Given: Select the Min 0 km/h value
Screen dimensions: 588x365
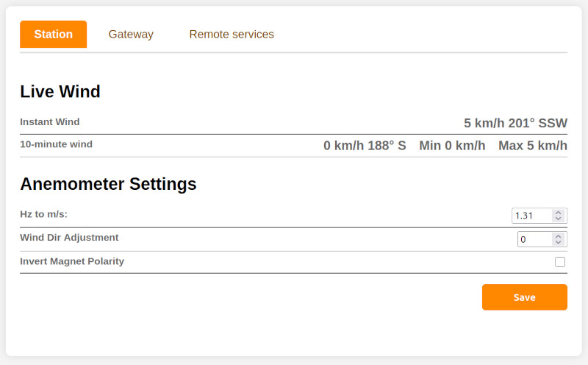Looking at the screenshot, I should click(452, 146).
